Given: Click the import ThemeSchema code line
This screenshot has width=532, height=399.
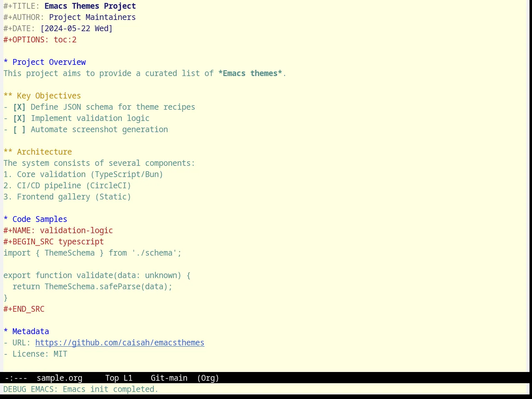Looking at the screenshot, I should pos(92,253).
